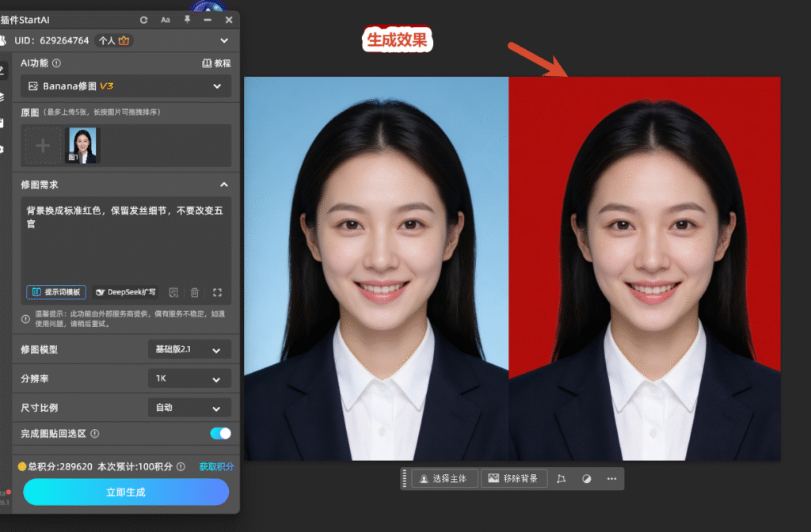The height and width of the screenshot is (532, 811).
Task: Add a new source image with the plus box
Action: tap(43, 146)
